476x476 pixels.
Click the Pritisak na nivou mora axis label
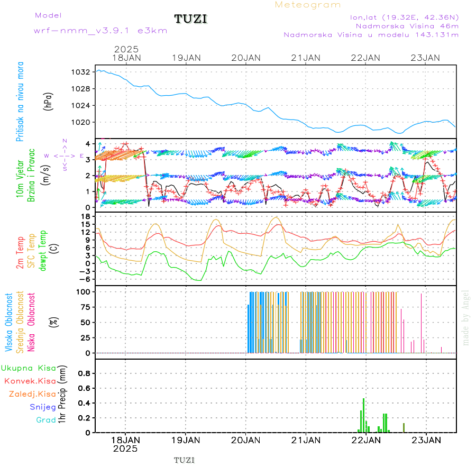20,102
